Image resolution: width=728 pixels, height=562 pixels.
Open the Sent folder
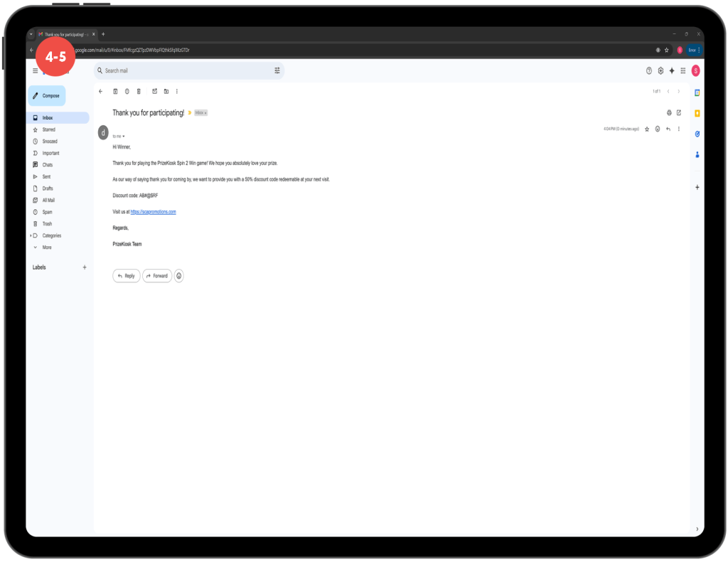(x=47, y=176)
